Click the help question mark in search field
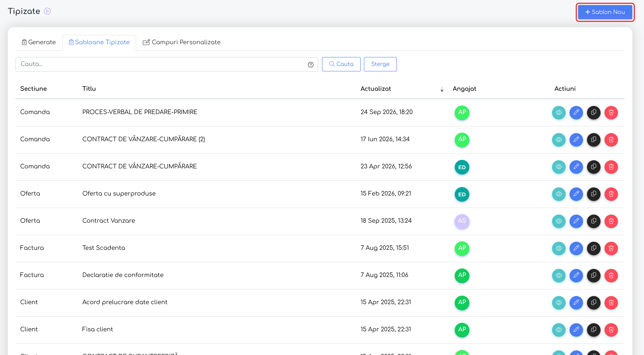 (311, 64)
